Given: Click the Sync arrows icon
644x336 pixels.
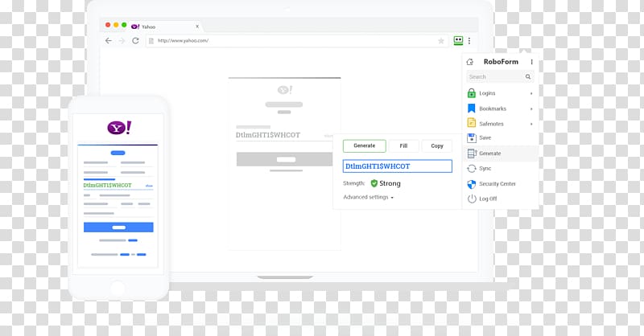Looking at the screenshot, I should tap(472, 169).
